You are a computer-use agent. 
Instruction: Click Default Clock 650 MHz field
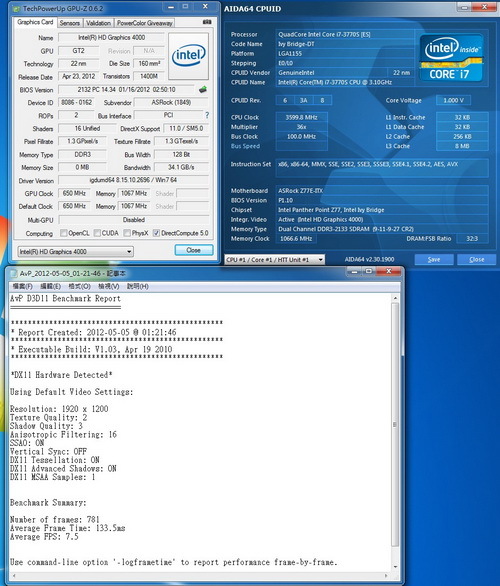(74, 206)
